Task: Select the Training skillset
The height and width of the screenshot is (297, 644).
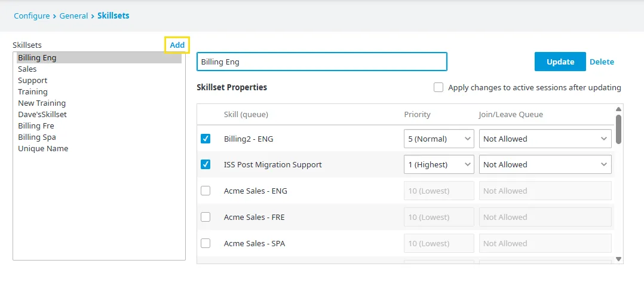Action: pyautogui.click(x=99, y=91)
